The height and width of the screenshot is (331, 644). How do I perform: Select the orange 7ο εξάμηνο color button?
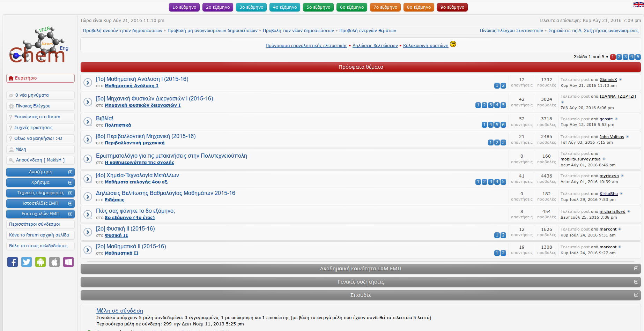coord(385,7)
